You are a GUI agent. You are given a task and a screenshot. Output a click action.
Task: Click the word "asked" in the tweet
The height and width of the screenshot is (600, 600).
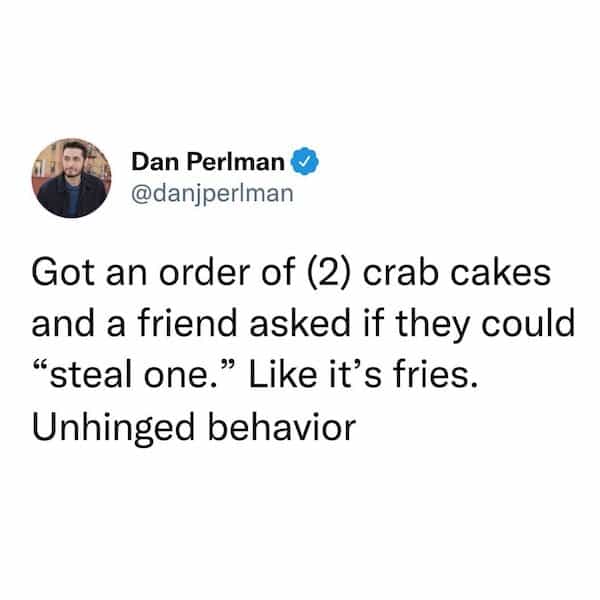(300, 323)
